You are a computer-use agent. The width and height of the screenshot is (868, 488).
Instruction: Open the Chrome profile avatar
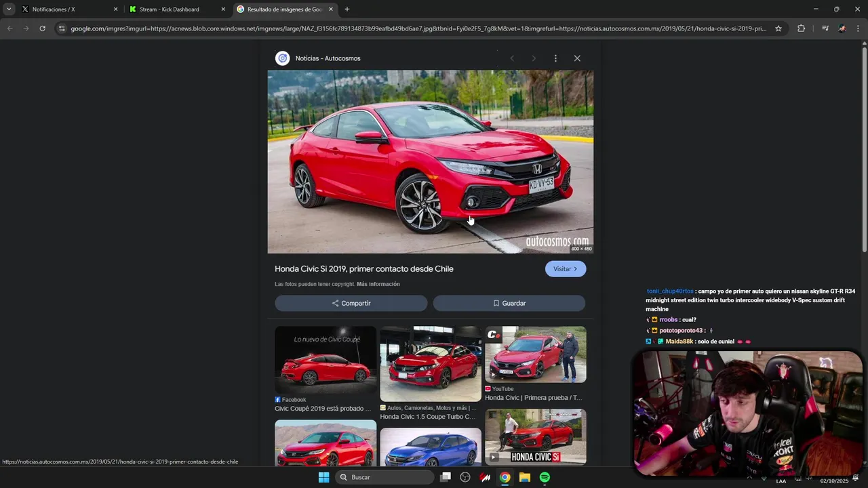pyautogui.click(x=842, y=28)
